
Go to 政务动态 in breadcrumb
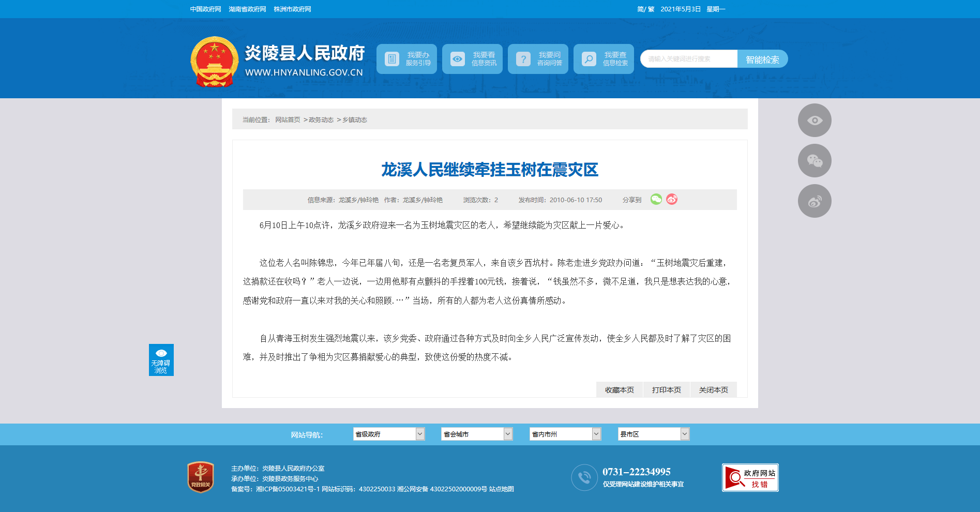click(321, 120)
